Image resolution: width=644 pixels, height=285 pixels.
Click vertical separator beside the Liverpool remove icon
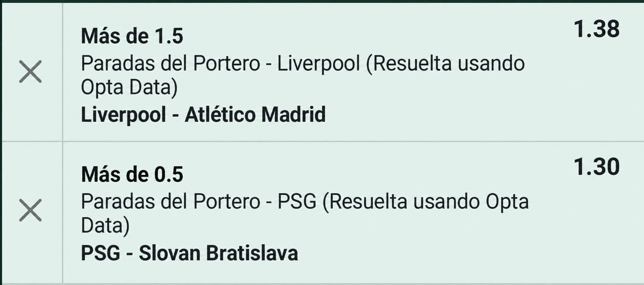[62, 72]
